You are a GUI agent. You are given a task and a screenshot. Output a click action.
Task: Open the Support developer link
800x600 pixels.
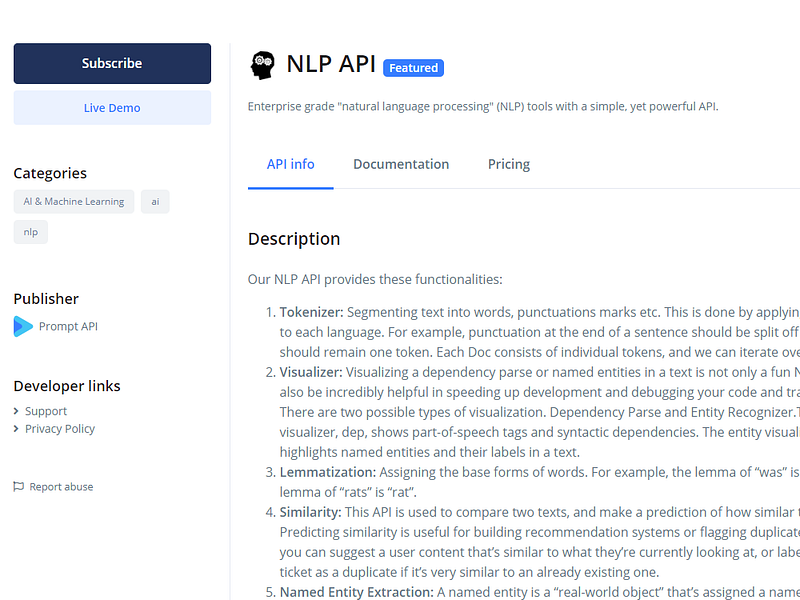point(46,411)
